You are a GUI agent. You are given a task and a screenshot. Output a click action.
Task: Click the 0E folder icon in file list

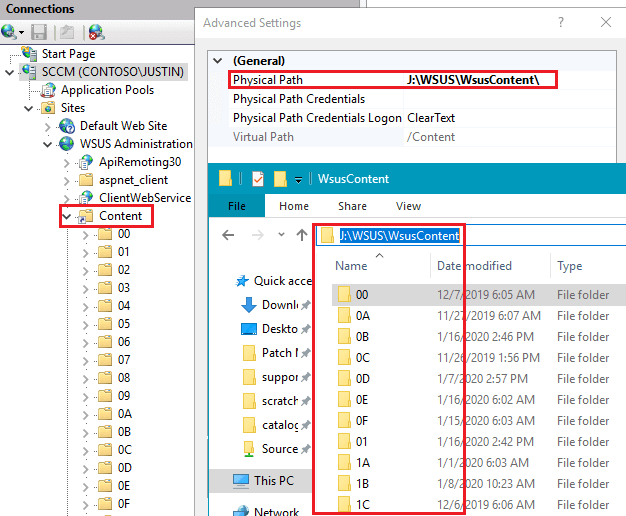coord(344,399)
